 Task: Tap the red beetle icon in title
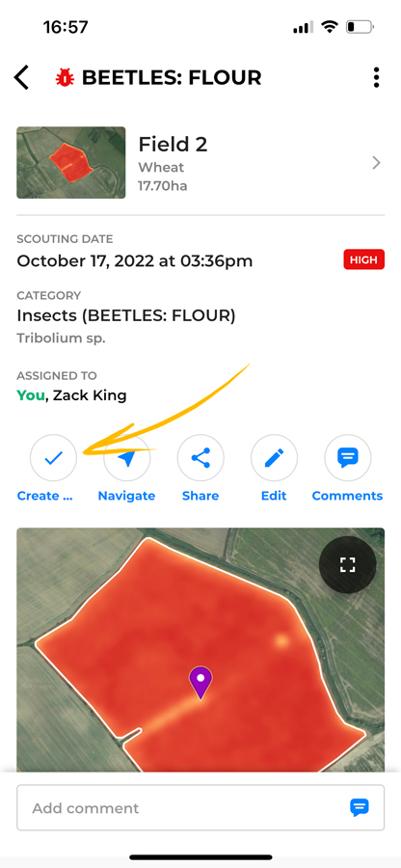tap(66, 78)
